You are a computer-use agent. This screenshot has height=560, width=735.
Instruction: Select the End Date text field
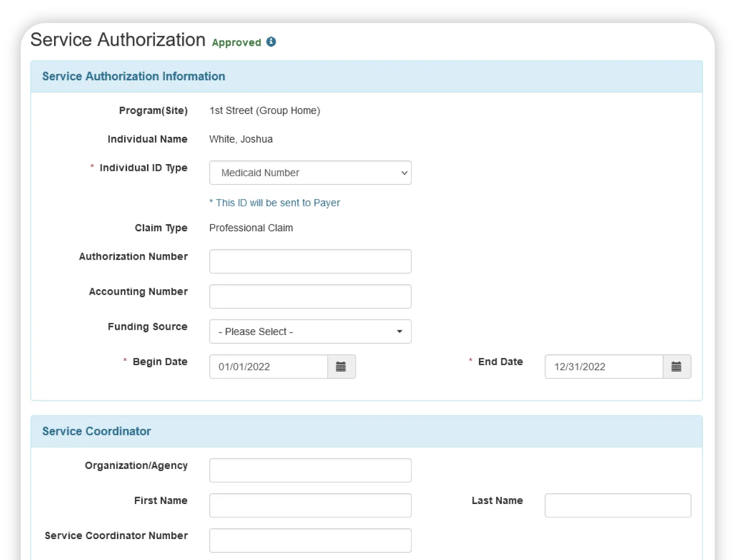(x=604, y=367)
